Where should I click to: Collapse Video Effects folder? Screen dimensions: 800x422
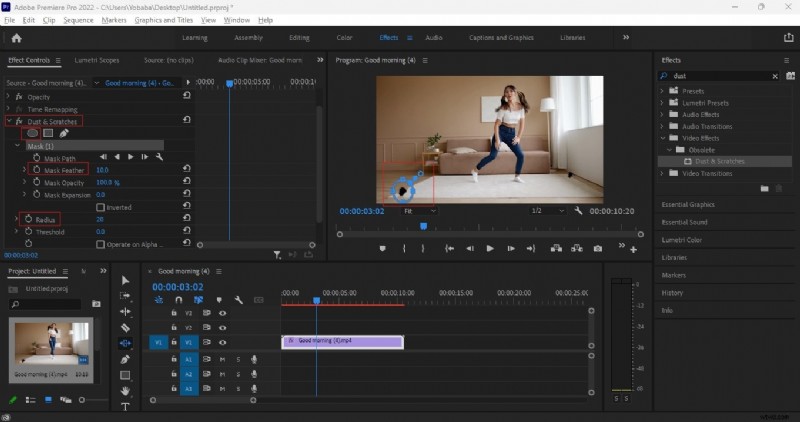click(x=663, y=138)
